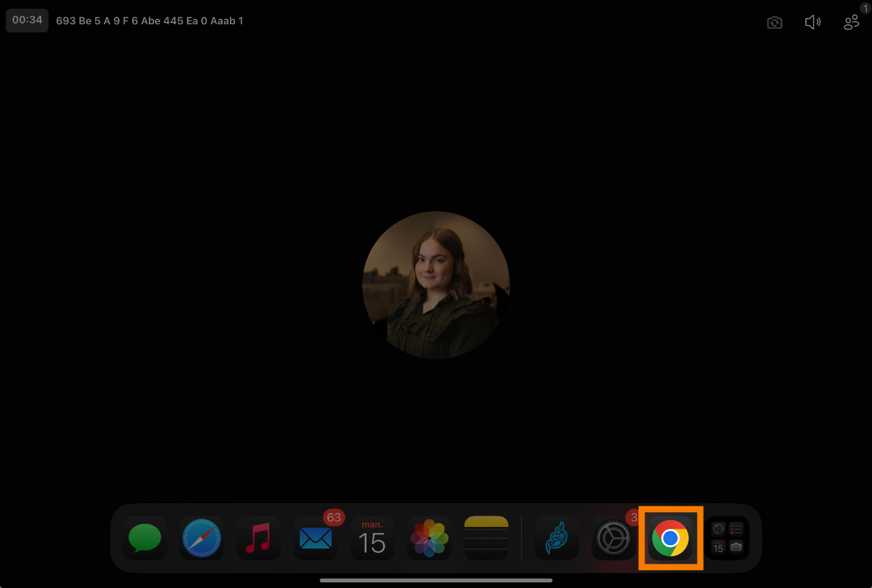Open Settings gear in the dock
The width and height of the screenshot is (872, 588).
click(x=613, y=538)
